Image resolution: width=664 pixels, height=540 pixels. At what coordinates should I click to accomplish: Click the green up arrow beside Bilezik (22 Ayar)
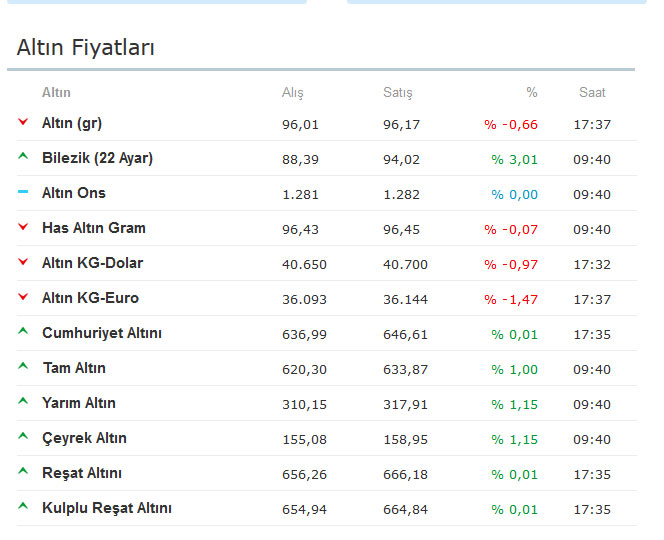(x=23, y=157)
